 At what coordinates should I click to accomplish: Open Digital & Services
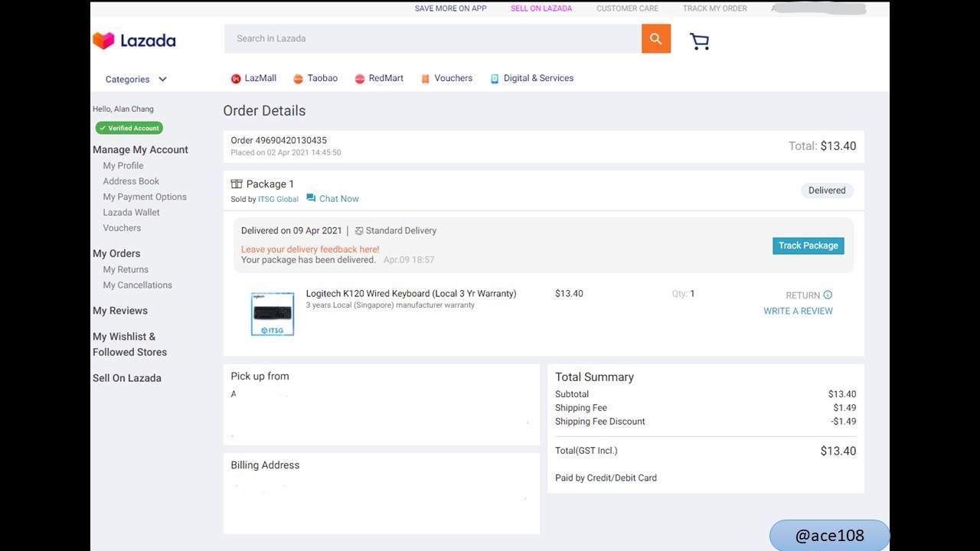click(x=538, y=78)
